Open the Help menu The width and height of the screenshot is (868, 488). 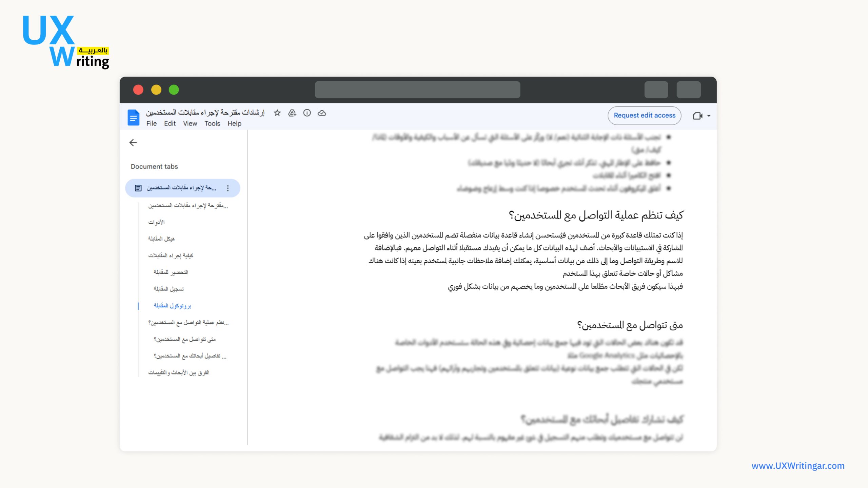pos(234,124)
